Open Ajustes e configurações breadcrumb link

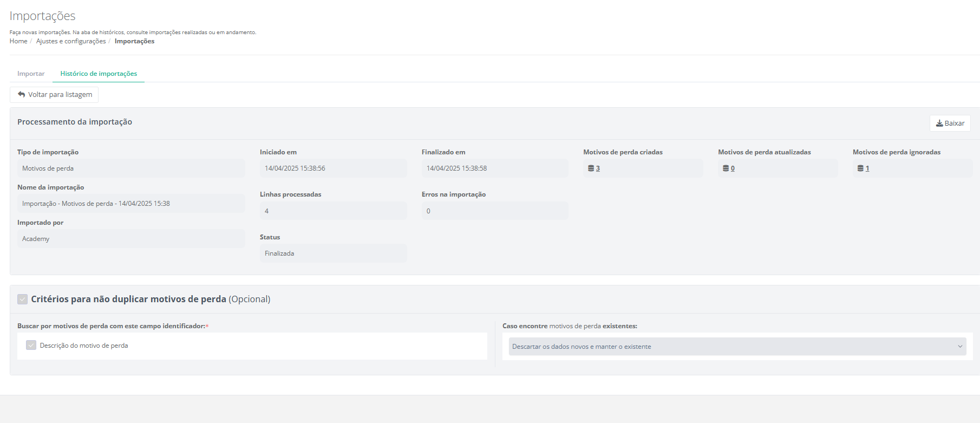(71, 41)
